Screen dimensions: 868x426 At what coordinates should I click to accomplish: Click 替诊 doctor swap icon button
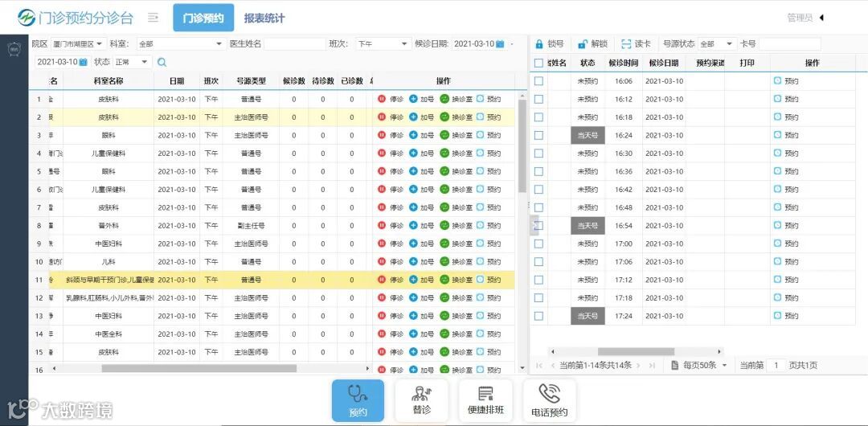(421, 400)
